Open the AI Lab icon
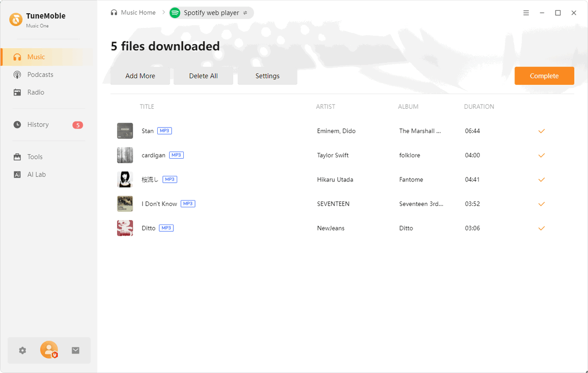This screenshot has height=373, width=588. [x=17, y=174]
